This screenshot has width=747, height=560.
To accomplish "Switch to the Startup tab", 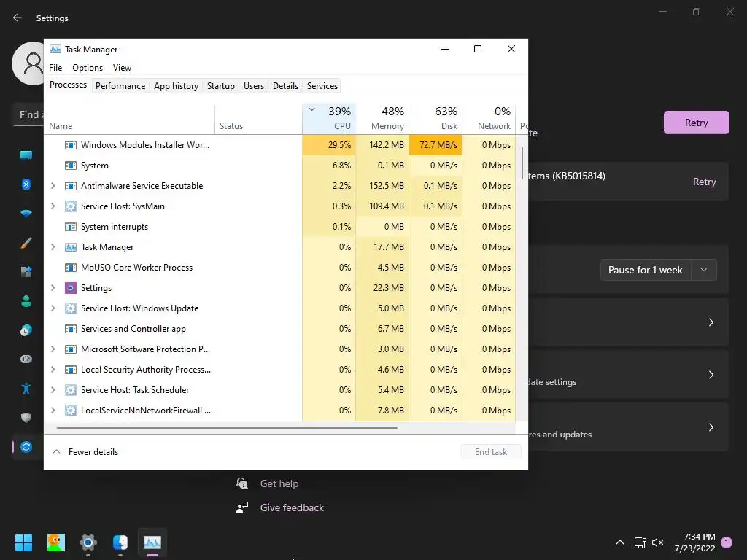I will pos(220,86).
